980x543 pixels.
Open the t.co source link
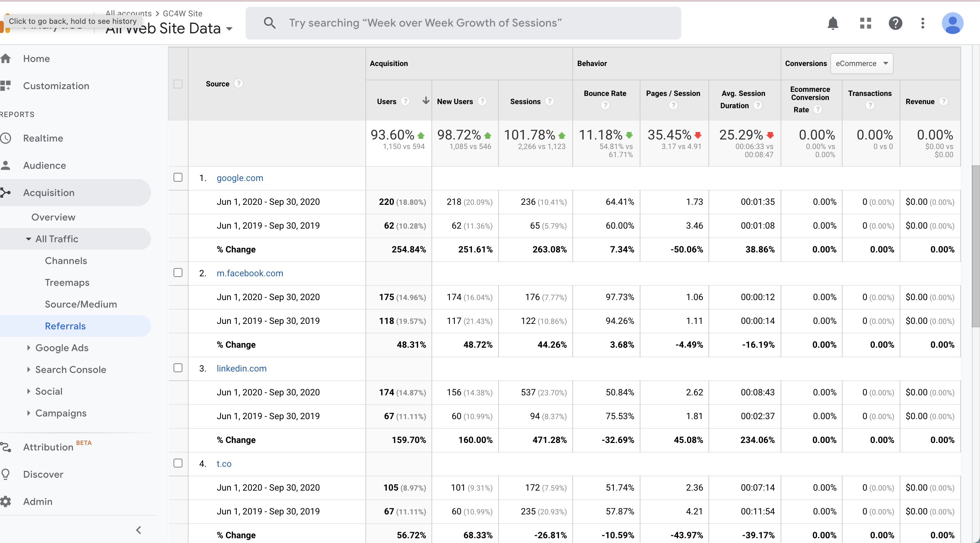point(224,463)
